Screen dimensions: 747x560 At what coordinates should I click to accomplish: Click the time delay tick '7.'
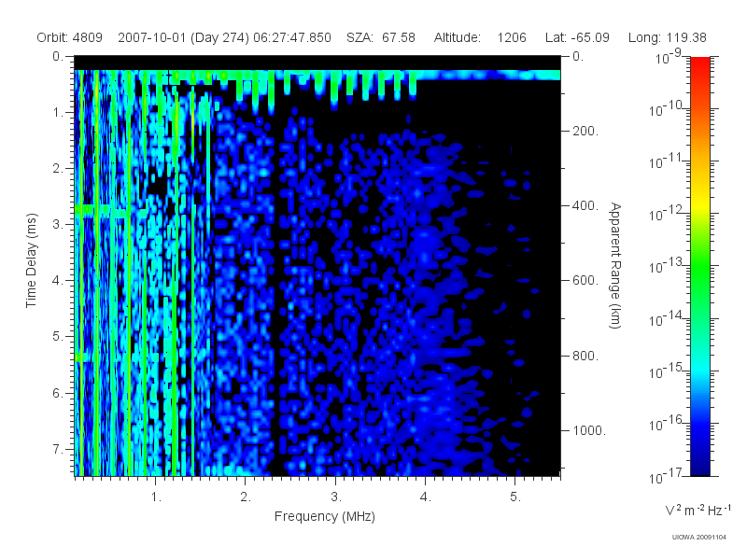(58, 449)
